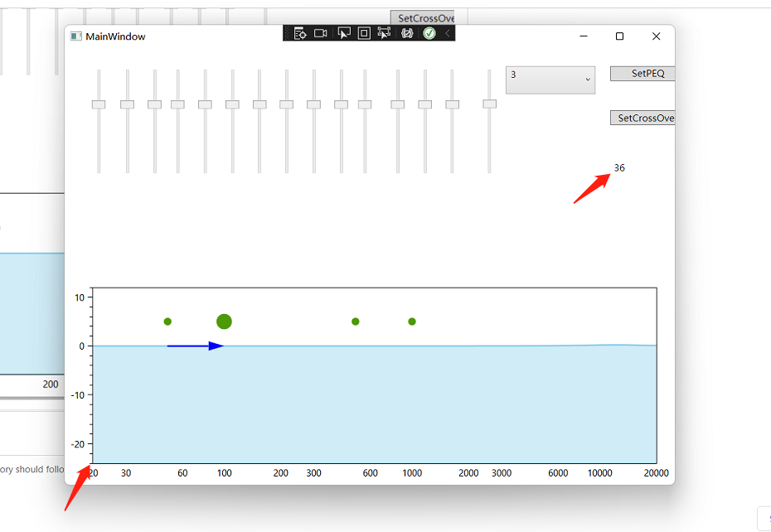Screen dimensions: 771x532
Task: Click the green checkmark binding status icon
Action: pyautogui.click(x=429, y=33)
